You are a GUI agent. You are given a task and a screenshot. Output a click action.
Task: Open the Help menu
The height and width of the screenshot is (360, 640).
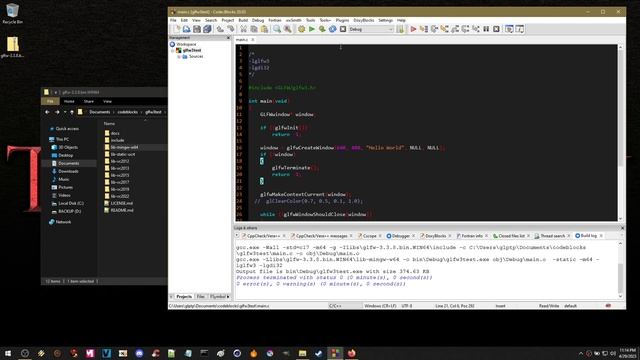click(x=401, y=20)
